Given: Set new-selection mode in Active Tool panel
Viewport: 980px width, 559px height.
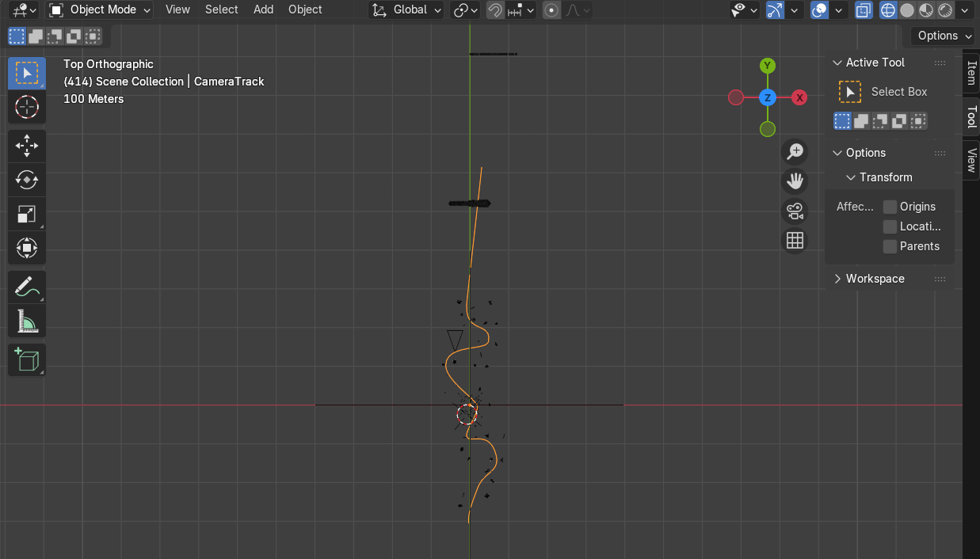Looking at the screenshot, I should (842, 121).
